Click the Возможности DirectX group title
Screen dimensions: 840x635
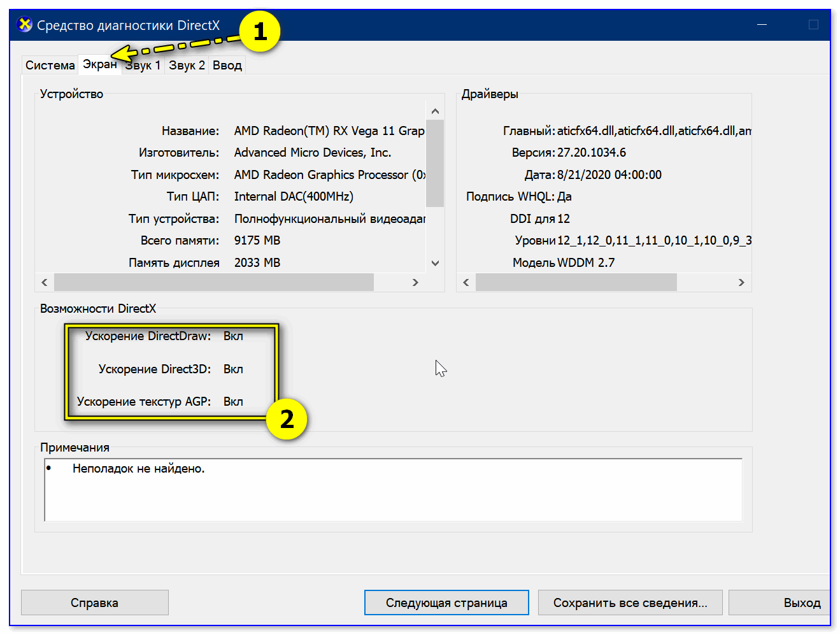click(x=98, y=308)
